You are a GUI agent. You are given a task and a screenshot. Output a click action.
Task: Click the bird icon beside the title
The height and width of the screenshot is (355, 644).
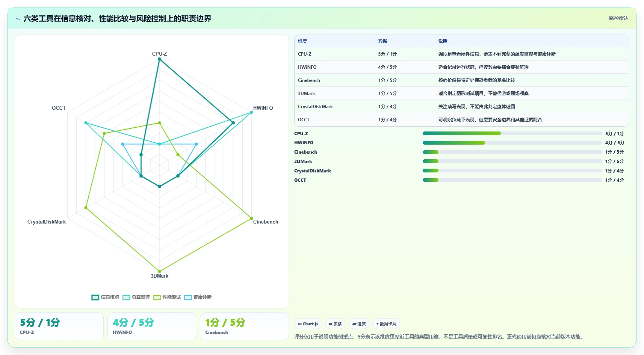(18, 19)
